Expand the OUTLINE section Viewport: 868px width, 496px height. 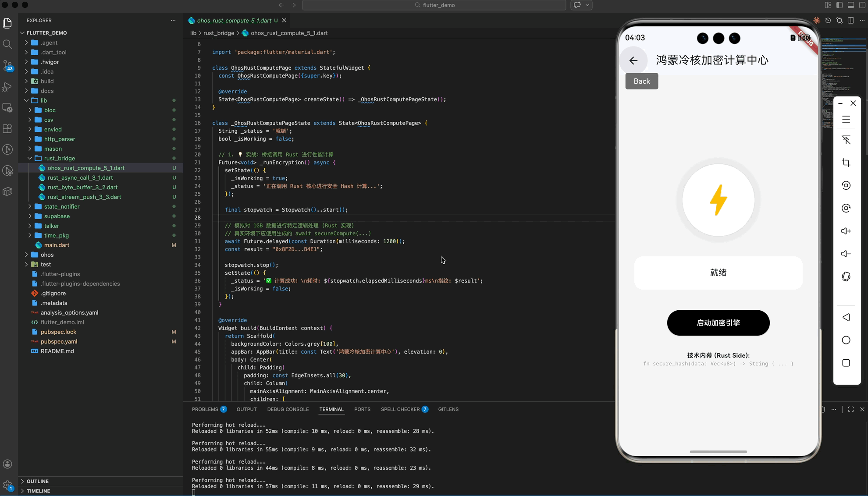(38, 481)
